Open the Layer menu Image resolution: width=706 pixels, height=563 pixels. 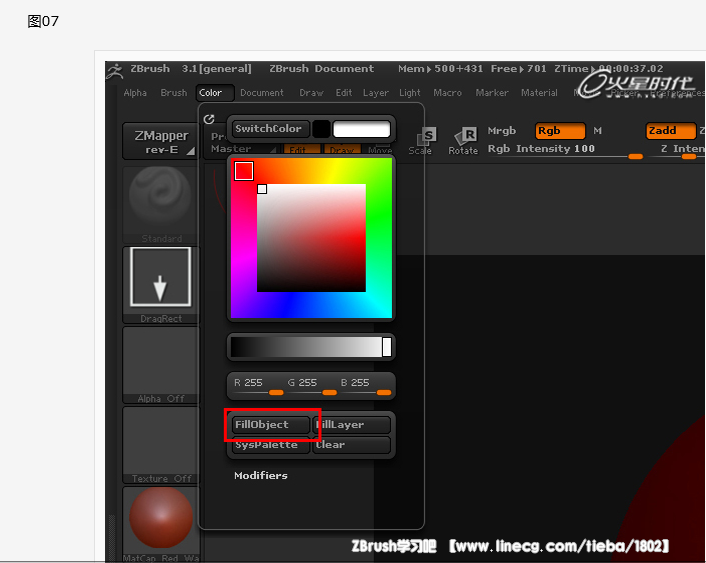click(x=376, y=93)
